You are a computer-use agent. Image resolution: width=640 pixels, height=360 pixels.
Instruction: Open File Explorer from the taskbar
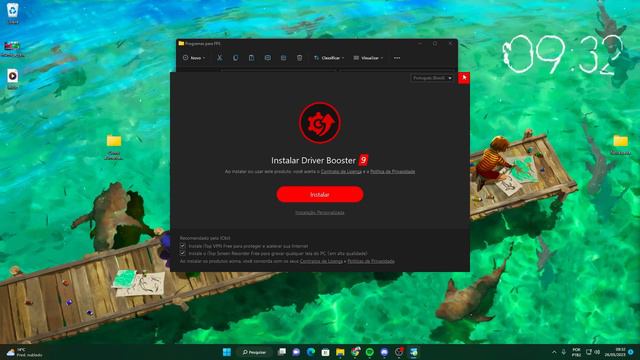click(x=340, y=352)
